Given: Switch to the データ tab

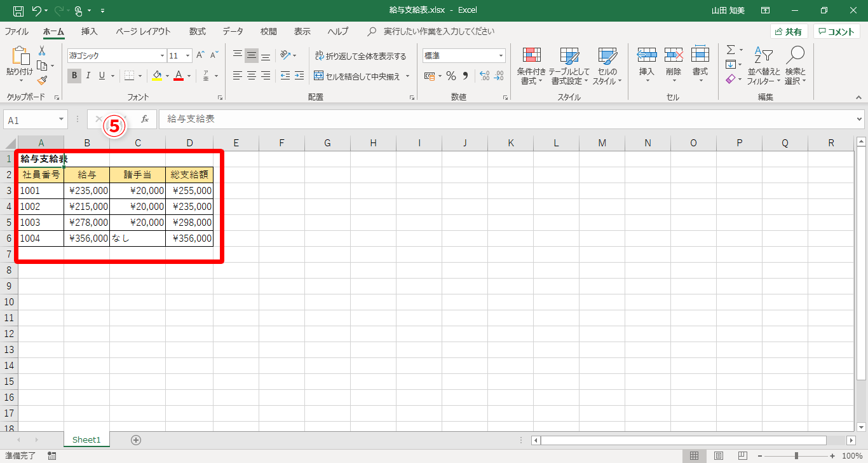Looking at the screenshot, I should 233,31.
